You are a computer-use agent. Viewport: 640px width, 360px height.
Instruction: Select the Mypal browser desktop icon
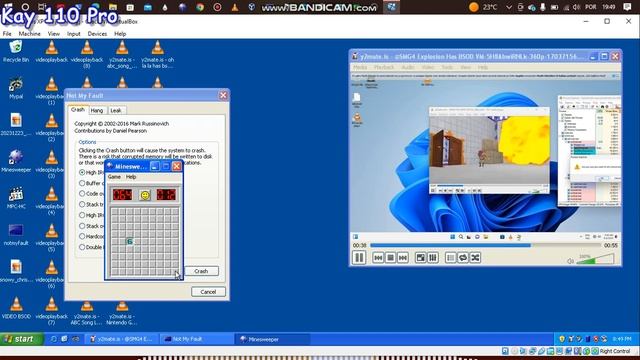point(16,88)
